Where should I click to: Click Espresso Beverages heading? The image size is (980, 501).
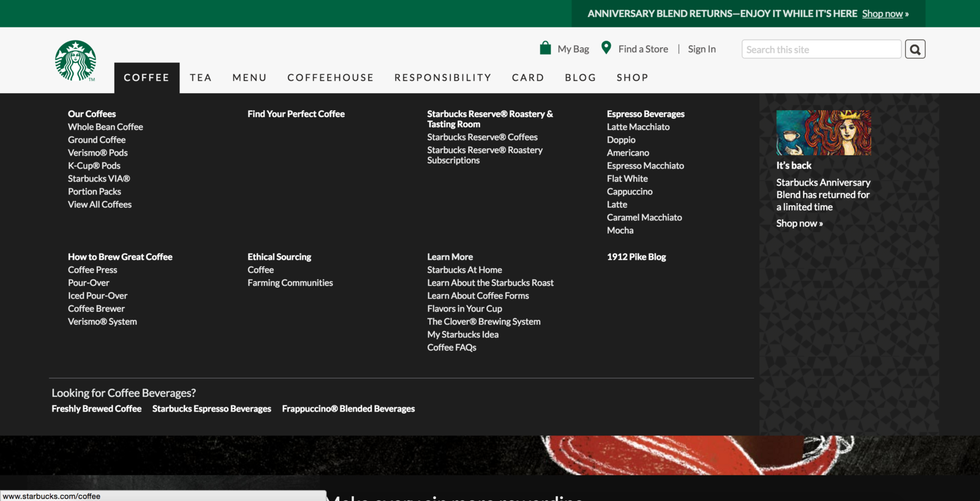click(x=646, y=114)
